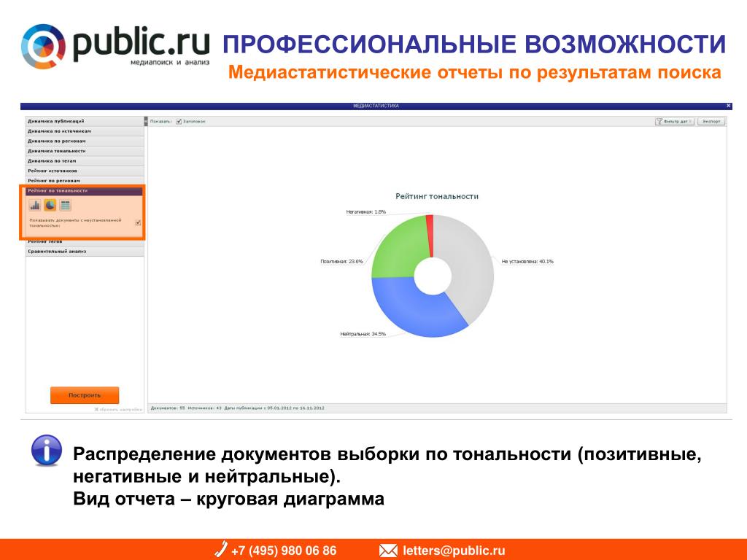Click the public.ru logo
Viewport: 747px width, 560px height.
point(115,47)
